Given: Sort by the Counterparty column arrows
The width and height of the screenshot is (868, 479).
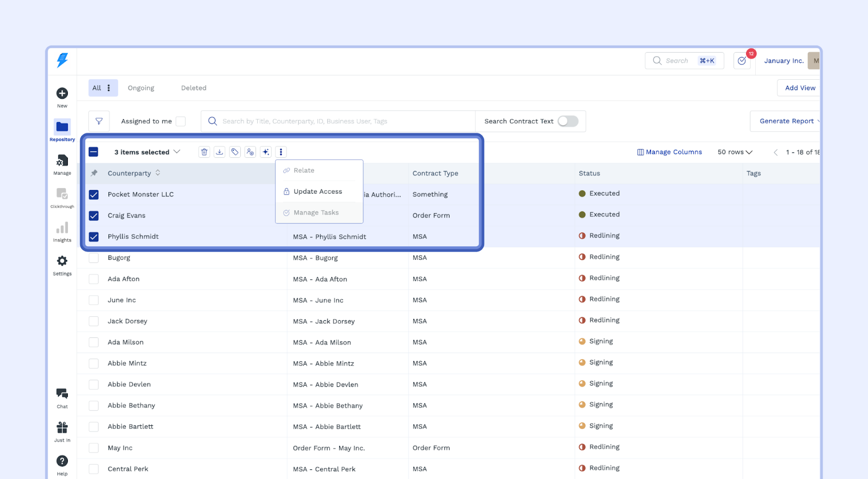Looking at the screenshot, I should 158,173.
